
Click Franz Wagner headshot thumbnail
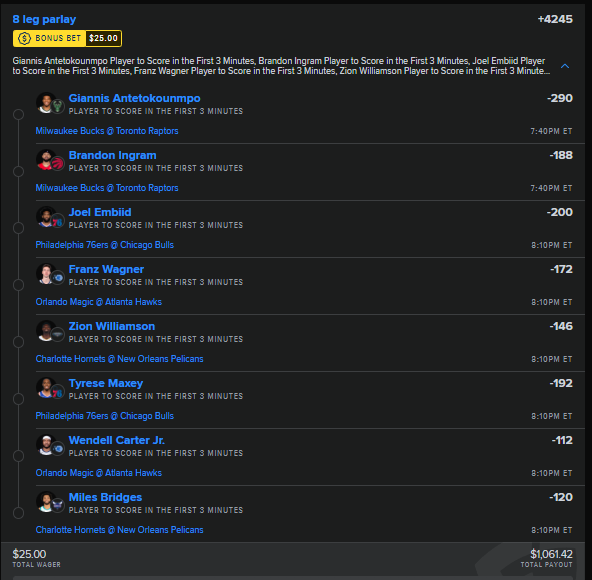(x=46, y=273)
